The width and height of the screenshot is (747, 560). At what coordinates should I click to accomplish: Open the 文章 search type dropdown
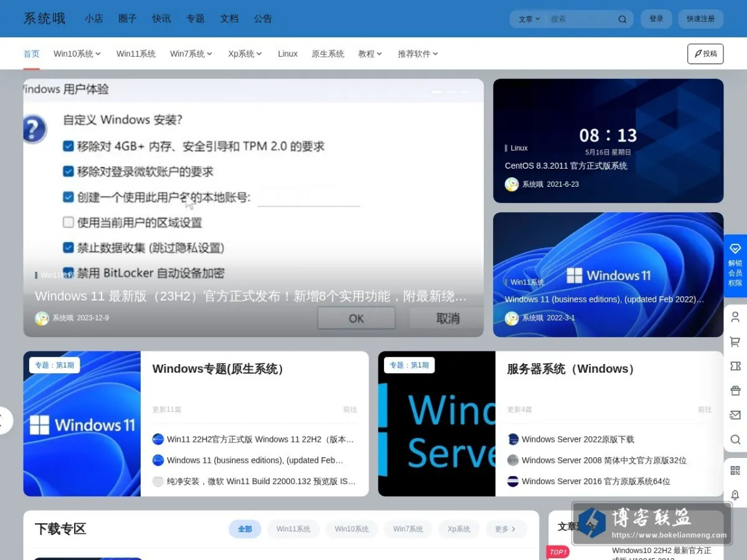[529, 19]
